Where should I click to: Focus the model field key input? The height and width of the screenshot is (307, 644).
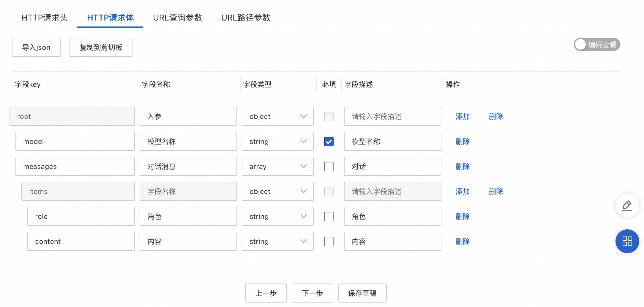click(x=75, y=141)
